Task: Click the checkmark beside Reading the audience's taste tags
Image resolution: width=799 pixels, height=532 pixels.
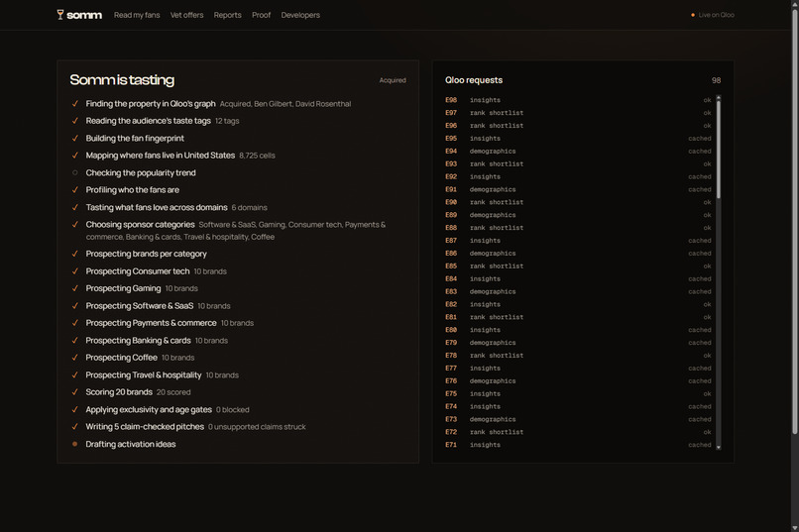Action: 75,121
